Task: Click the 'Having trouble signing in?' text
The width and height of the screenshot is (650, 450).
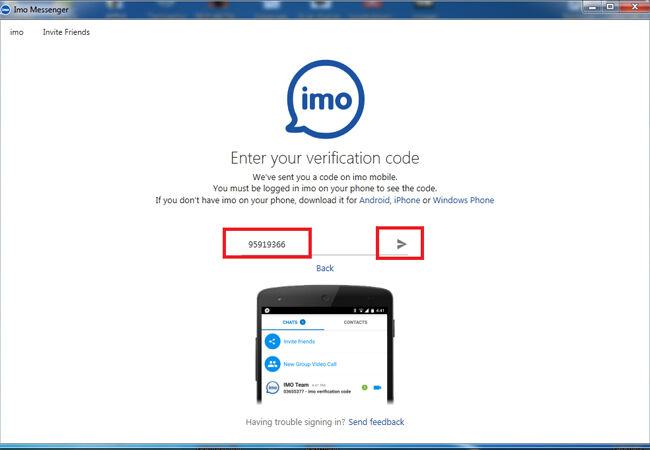Action: pos(295,422)
